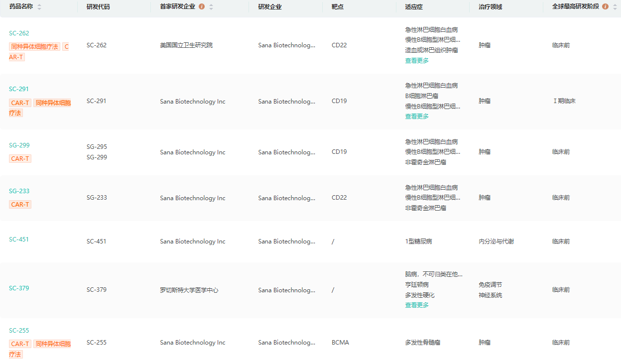Click 神经系统 in SC-379 row
621x364 pixels.
point(491,295)
